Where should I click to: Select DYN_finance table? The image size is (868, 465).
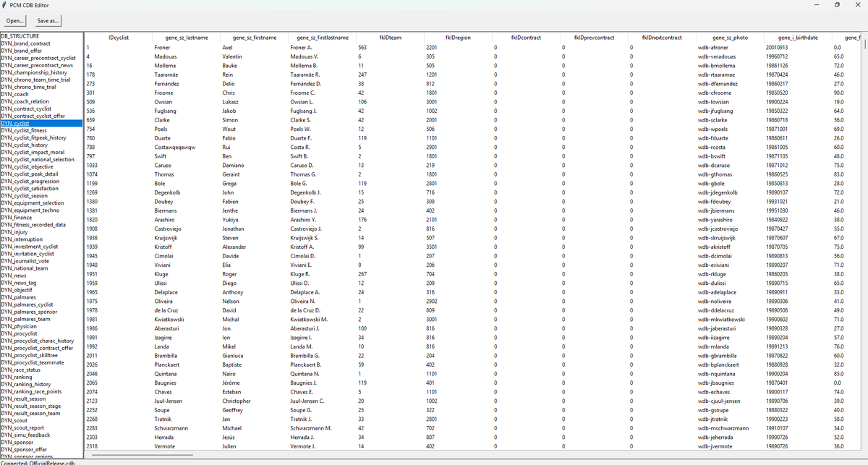17,217
